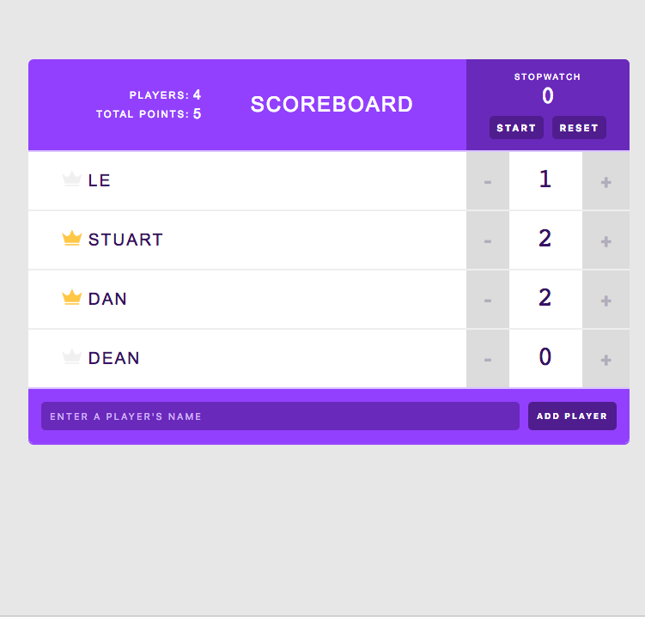Click the Add Player button
645x644 pixels.
pos(572,416)
